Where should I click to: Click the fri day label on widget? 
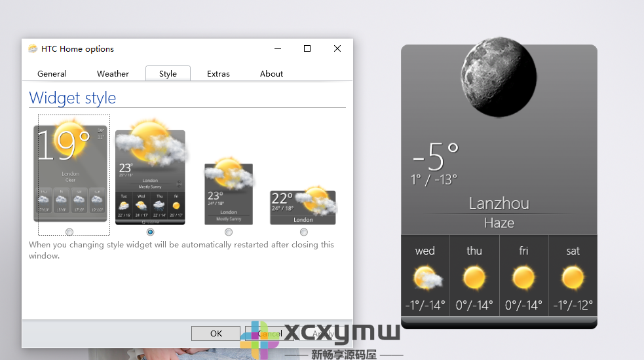[x=523, y=251]
